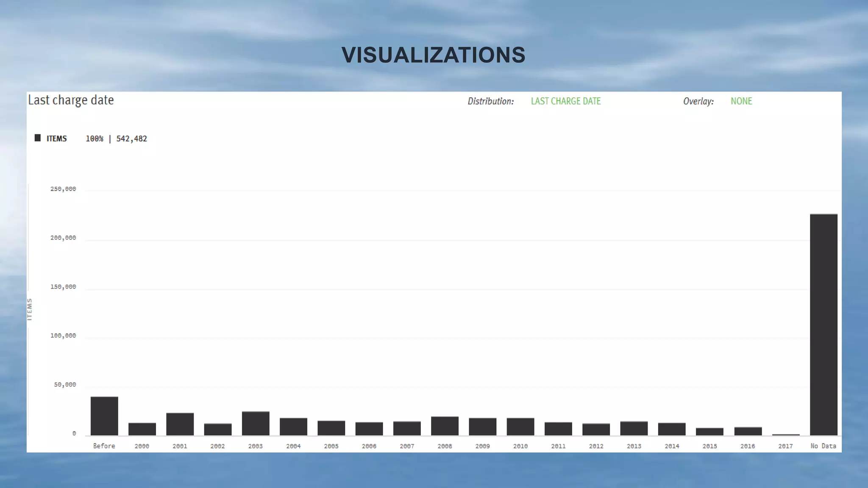
Task: Click the '100% | 542,482' legend value
Action: pos(116,139)
